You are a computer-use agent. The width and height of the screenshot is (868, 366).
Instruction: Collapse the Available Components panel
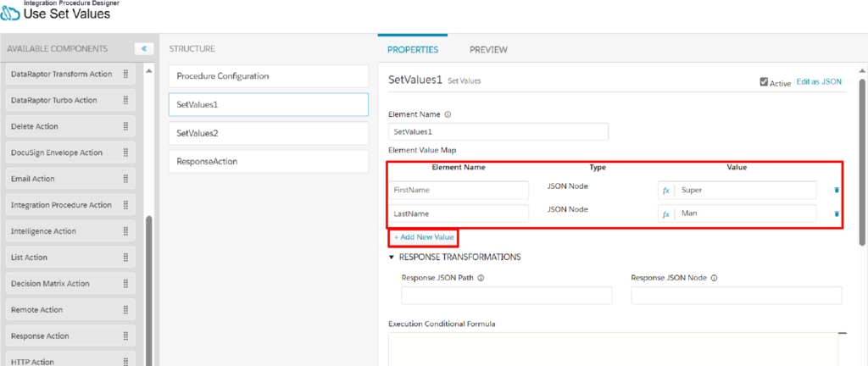144,48
